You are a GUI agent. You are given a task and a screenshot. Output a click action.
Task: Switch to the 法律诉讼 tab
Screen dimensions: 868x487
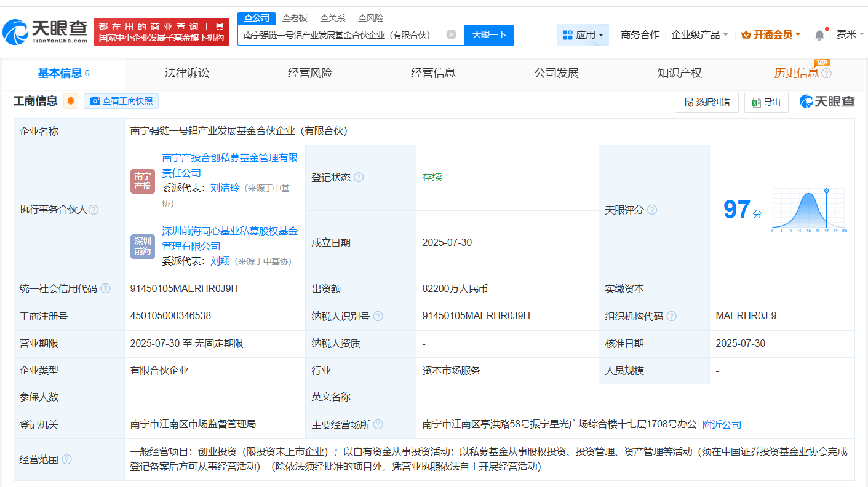(187, 73)
